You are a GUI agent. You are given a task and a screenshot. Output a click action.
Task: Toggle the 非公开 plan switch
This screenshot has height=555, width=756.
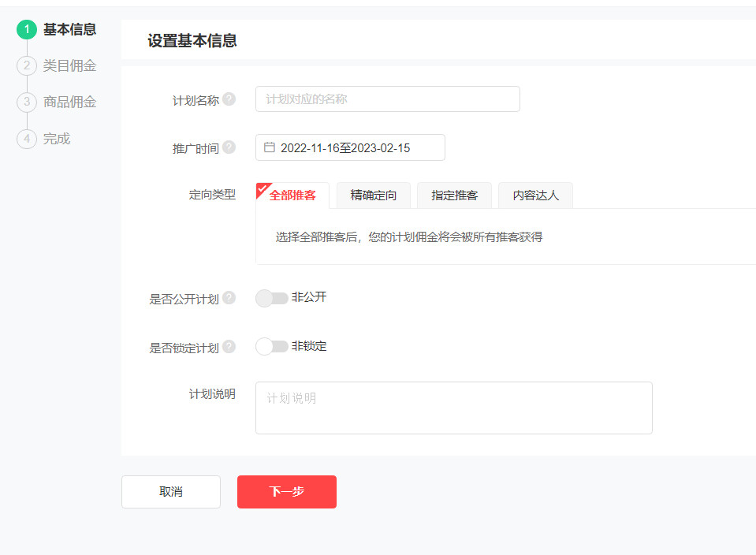pyautogui.click(x=272, y=298)
